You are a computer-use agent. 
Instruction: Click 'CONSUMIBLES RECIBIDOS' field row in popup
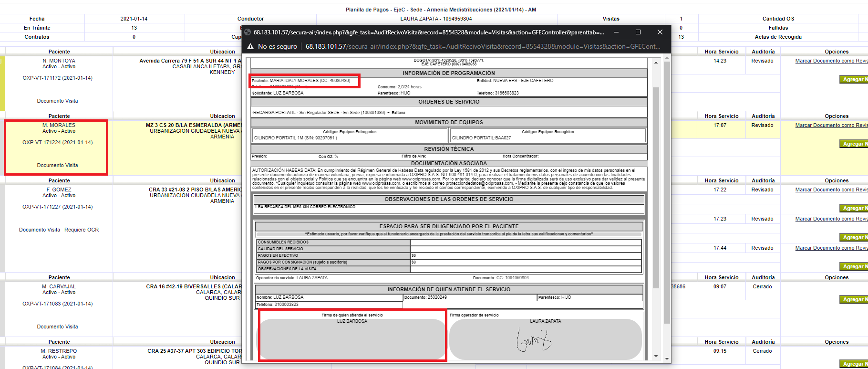pyautogui.click(x=449, y=242)
